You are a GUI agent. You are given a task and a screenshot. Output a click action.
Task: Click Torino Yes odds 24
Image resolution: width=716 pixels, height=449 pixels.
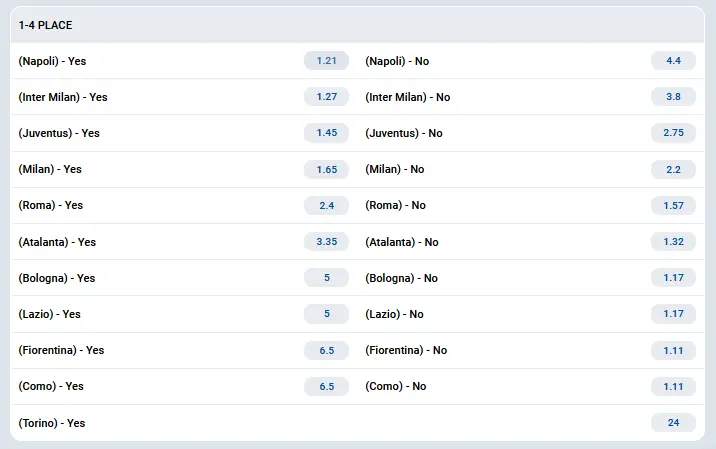673,423
